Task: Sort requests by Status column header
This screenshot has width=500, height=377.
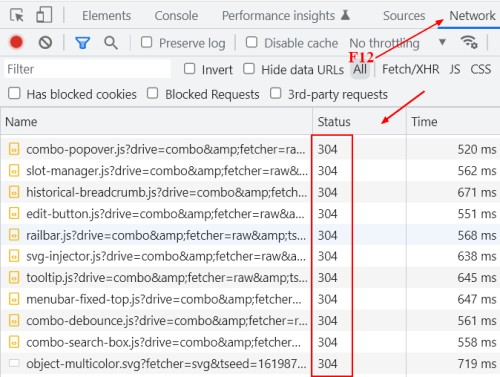Action: pyautogui.click(x=359, y=121)
